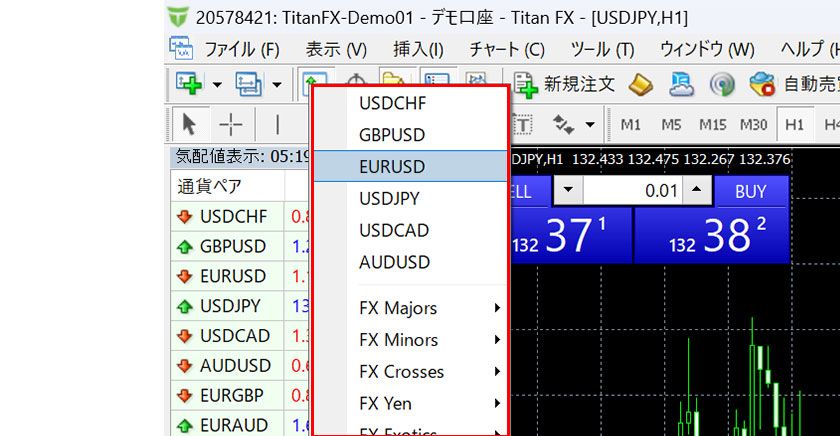Choose AUDUSD in the popup menu
840x436 pixels.
click(410, 262)
